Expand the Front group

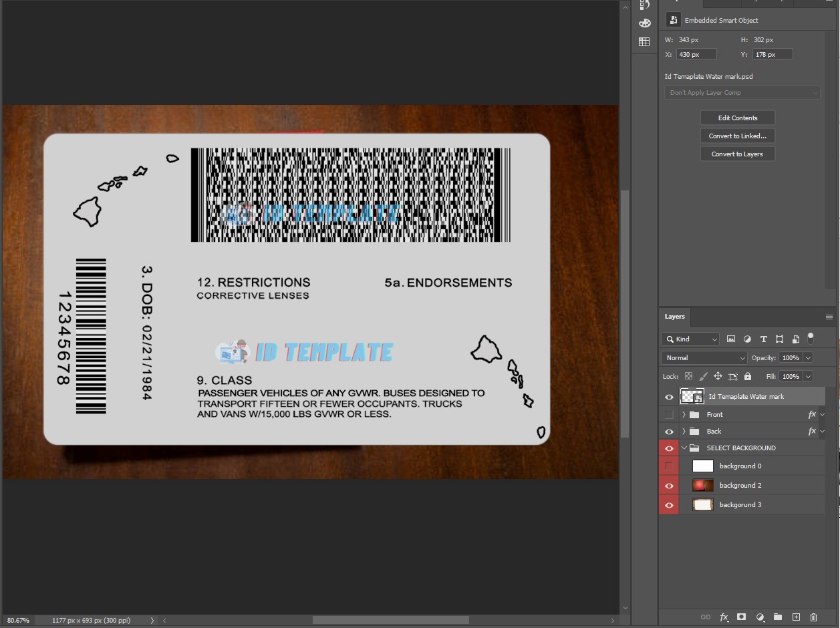(x=684, y=414)
